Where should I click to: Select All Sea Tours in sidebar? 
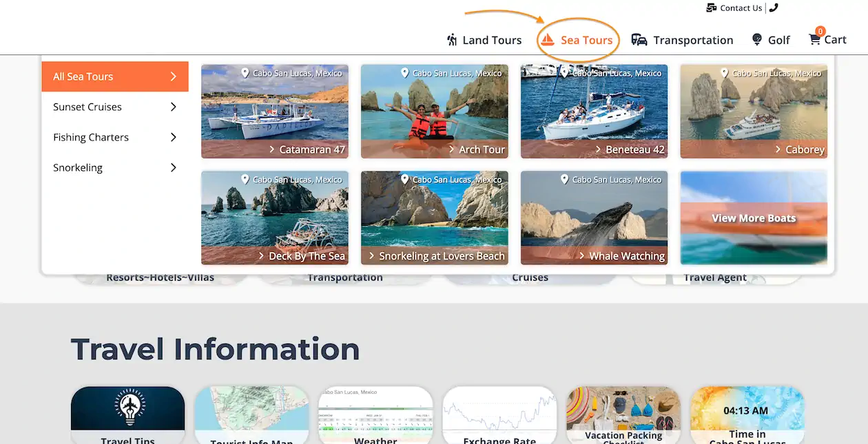[x=114, y=76]
